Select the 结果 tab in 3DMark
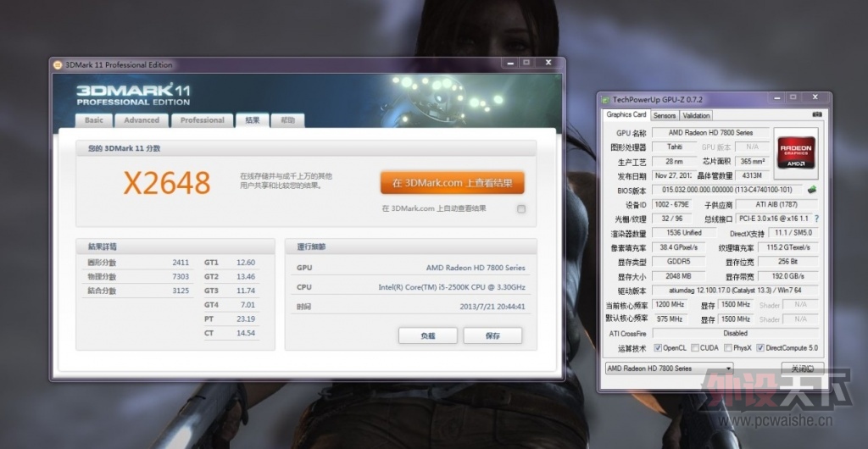This screenshot has height=449, width=868. pos(253,120)
